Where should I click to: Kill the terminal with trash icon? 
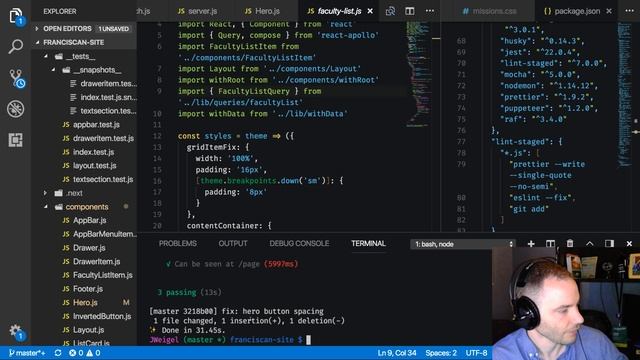(x=570, y=244)
